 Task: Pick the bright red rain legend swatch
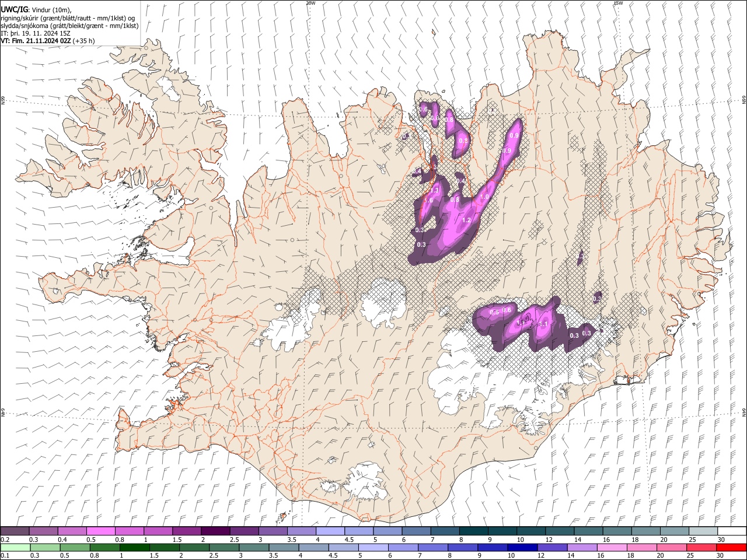[732, 547]
